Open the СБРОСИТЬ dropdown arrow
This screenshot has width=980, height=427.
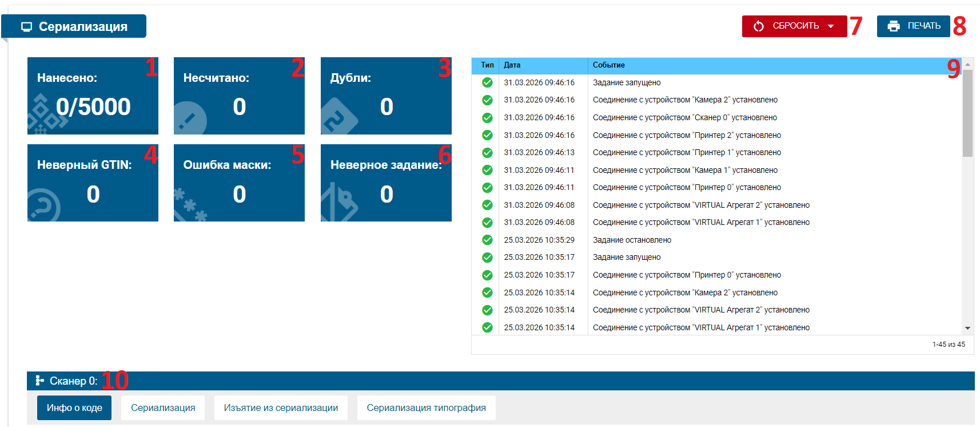pos(831,26)
